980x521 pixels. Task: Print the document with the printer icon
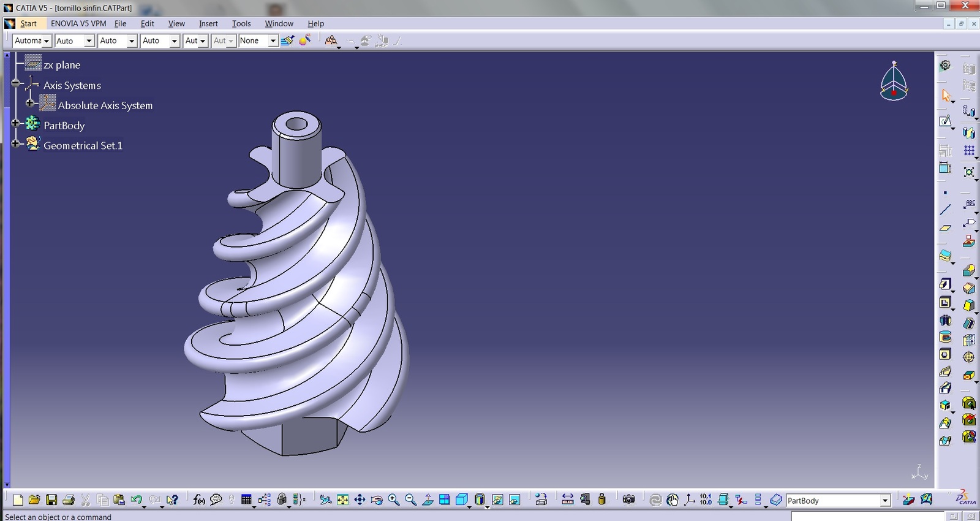click(x=69, y=500)
